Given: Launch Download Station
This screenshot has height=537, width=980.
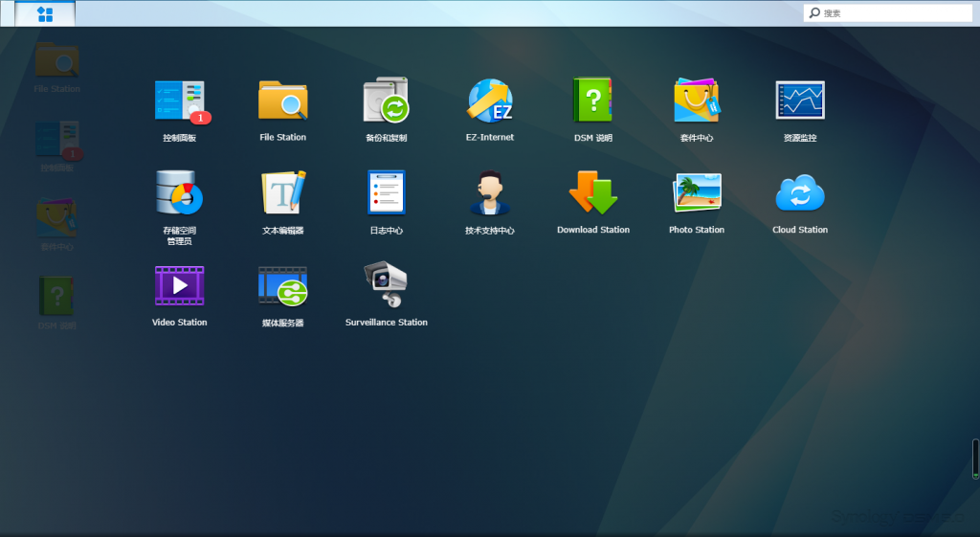Looking at the screenshot, I should (x=593, y=203).
